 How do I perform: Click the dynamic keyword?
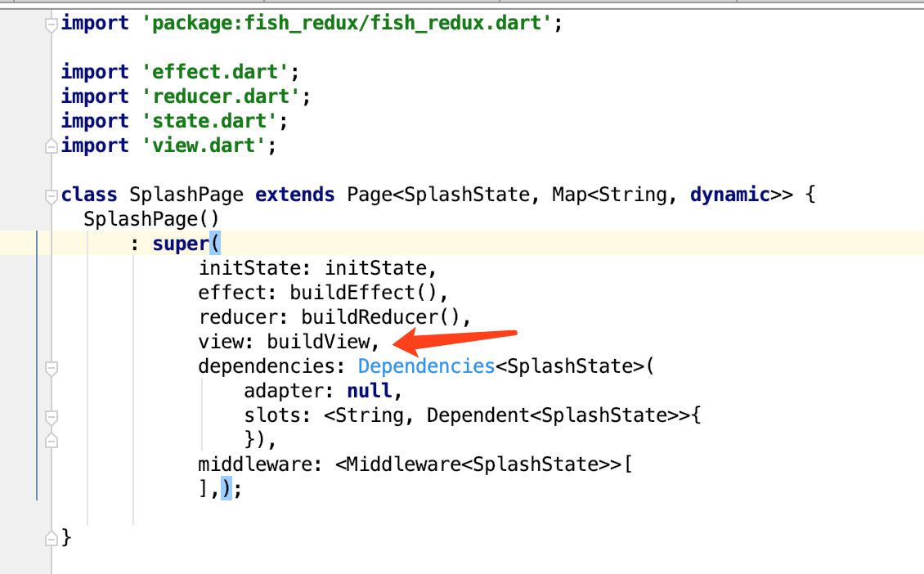pyautogui.click(x=730, y=195)
